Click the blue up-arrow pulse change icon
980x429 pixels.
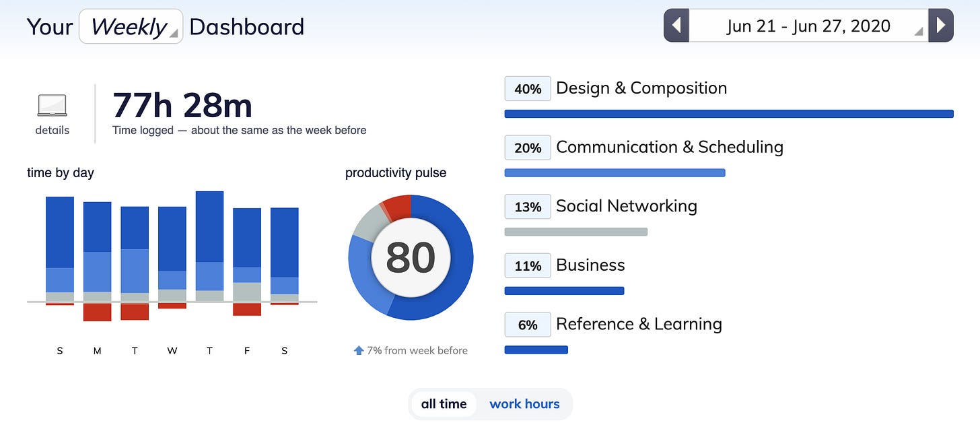[x=359, y=350]
